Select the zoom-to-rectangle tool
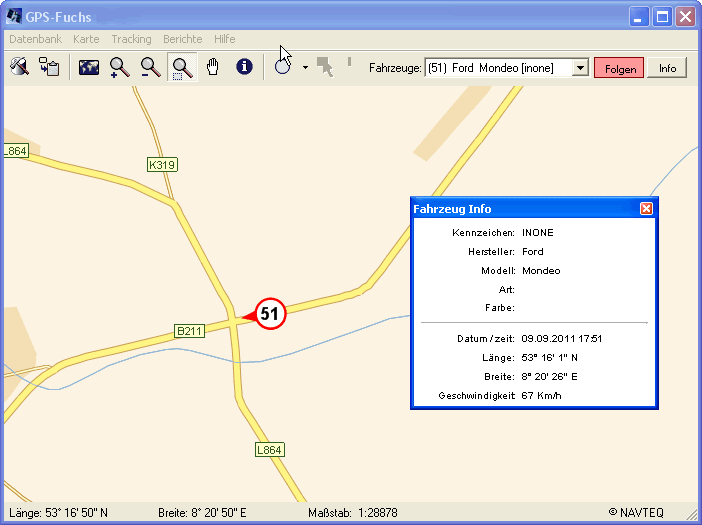Image resolution: width=702 pixels, height=525 pixels. click(182, 68)
